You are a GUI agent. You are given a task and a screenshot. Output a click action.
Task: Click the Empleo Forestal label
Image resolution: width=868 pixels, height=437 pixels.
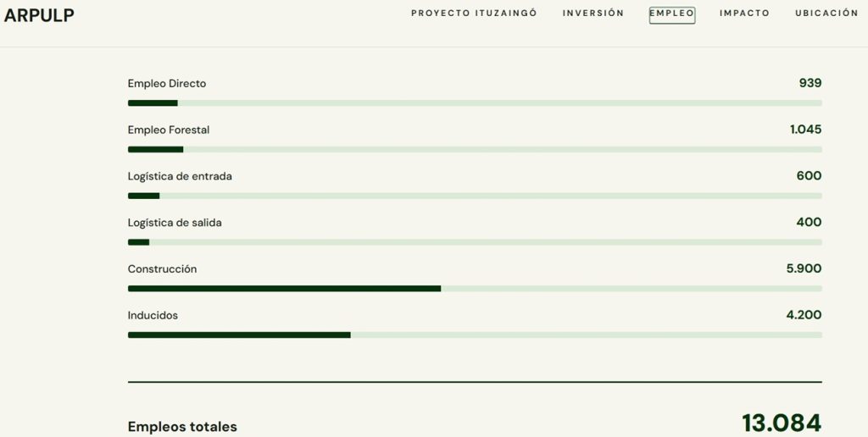[169, 130]
